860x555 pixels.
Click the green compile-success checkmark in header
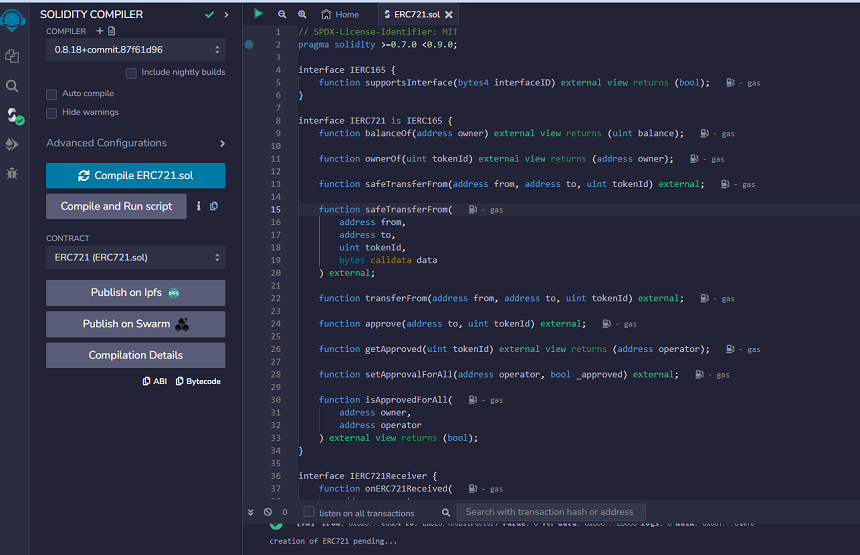pos(209,15)
